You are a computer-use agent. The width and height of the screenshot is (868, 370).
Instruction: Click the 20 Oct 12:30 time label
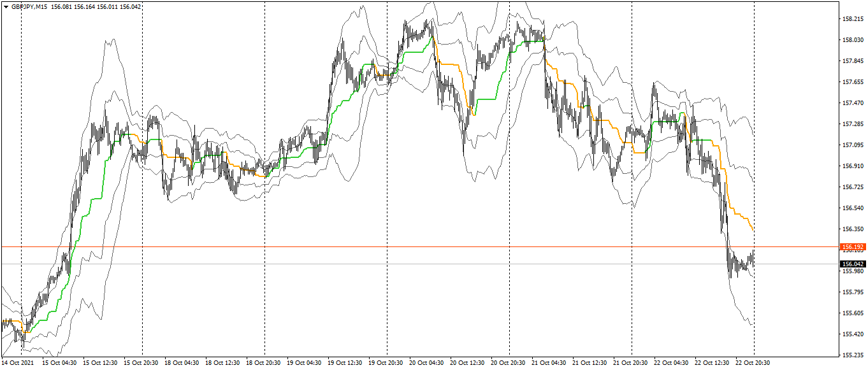[468, 363]
